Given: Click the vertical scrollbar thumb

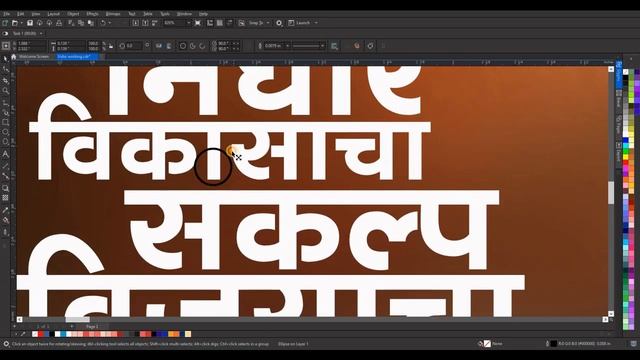Looking at the screenshot, I should pos(611,193).
